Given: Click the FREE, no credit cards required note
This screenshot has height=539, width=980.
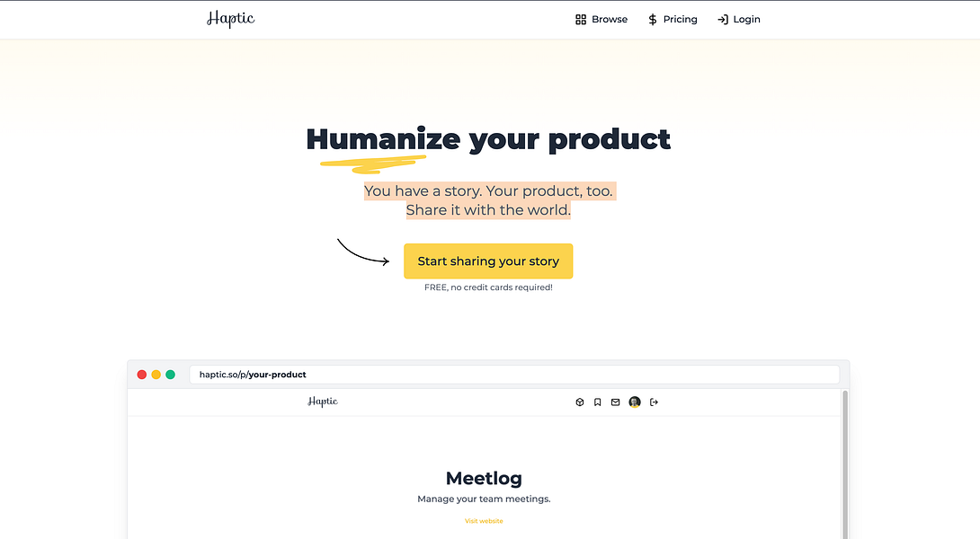Looking at the screenshot, I should point(488,287).
